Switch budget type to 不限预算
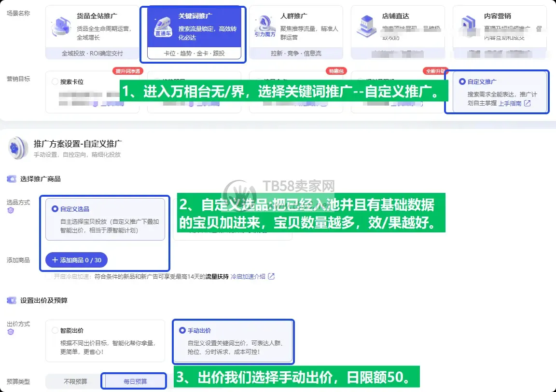The height and width of the screenshot is (392, 556). coord(75,381)
